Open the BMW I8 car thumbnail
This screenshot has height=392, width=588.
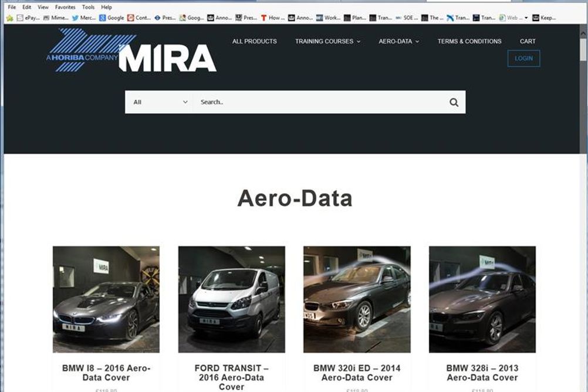point(106,299)
